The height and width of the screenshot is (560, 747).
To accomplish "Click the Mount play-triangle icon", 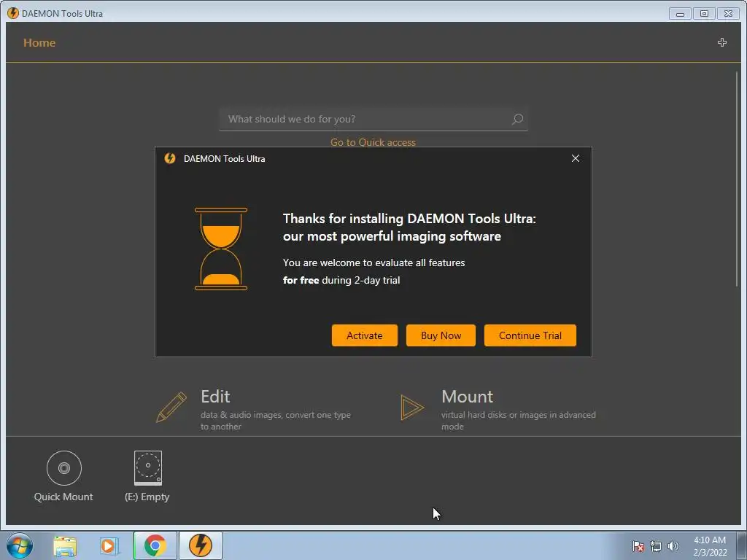I will click(x=412, y=407).
